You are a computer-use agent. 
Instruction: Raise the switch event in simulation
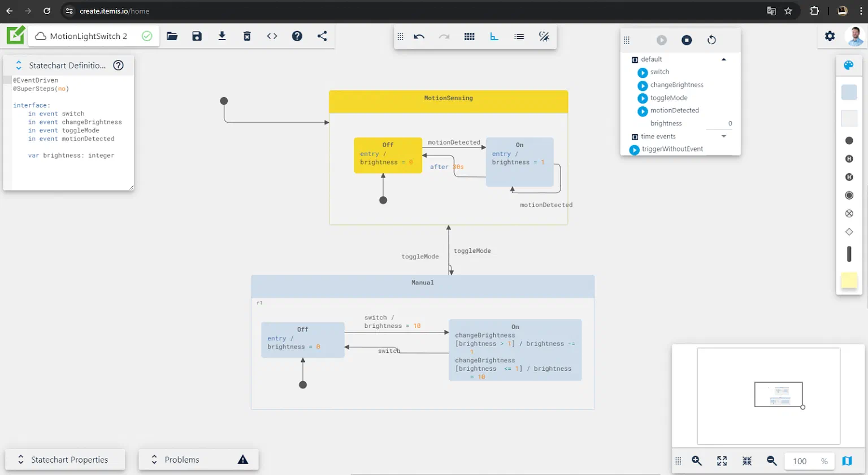643,73
